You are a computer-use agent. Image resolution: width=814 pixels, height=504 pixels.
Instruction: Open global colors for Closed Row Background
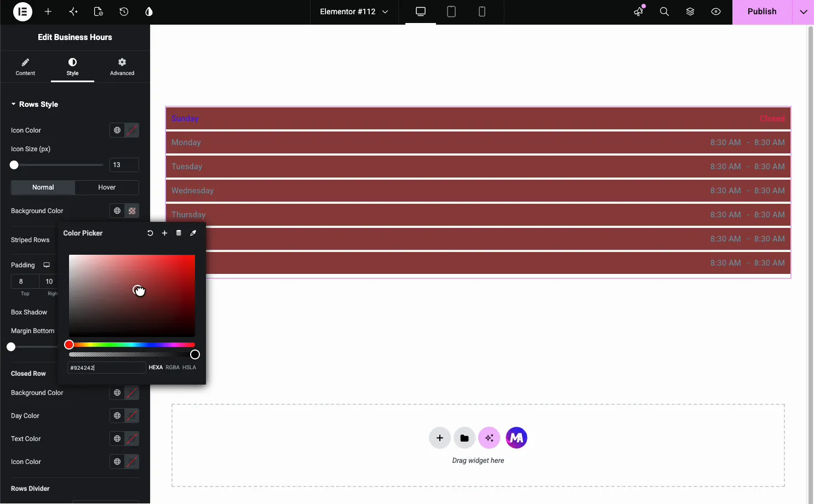[117, 393]
